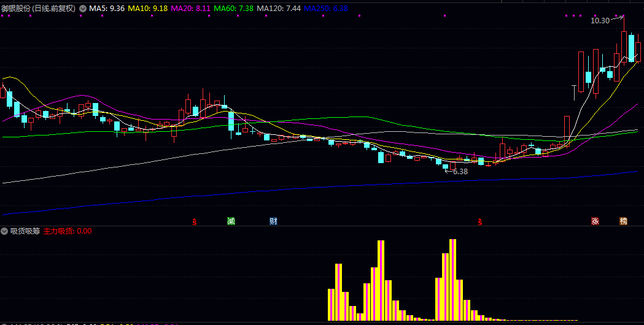Click the blue 财 financial report marker
Viewport: 644px width, 325px height.
273,221
